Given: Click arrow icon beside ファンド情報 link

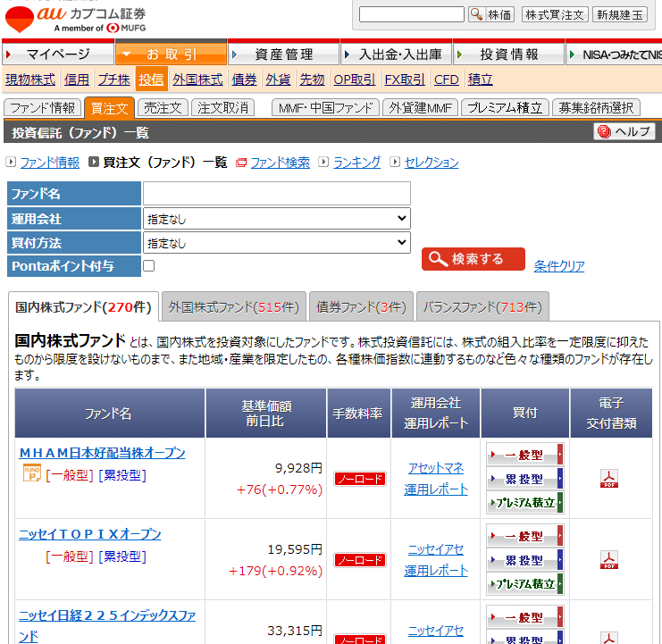Looking at the screenshot, I should pyautogui.click(x=11, y=162).
